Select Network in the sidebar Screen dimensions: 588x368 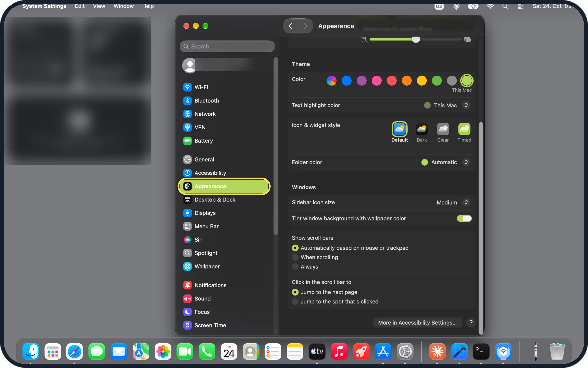coord(224,114)
